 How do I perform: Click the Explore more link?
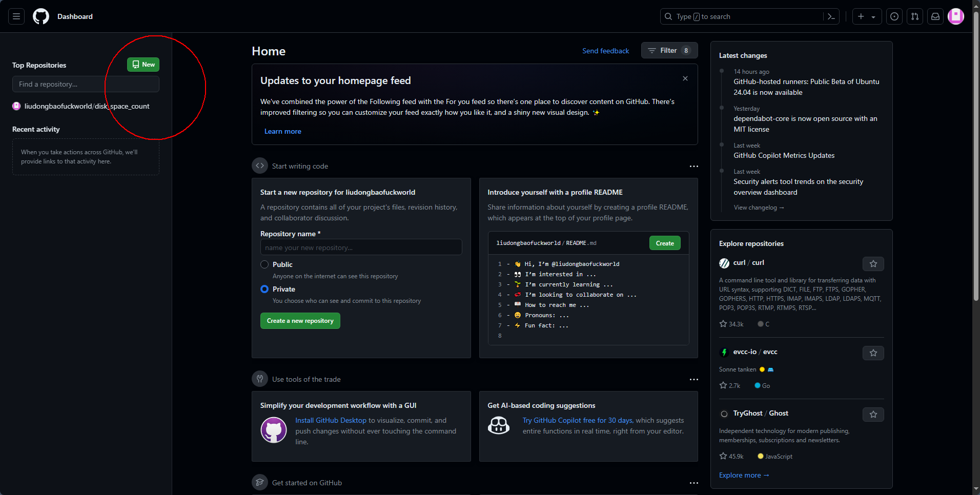click(x=744, y=475)
